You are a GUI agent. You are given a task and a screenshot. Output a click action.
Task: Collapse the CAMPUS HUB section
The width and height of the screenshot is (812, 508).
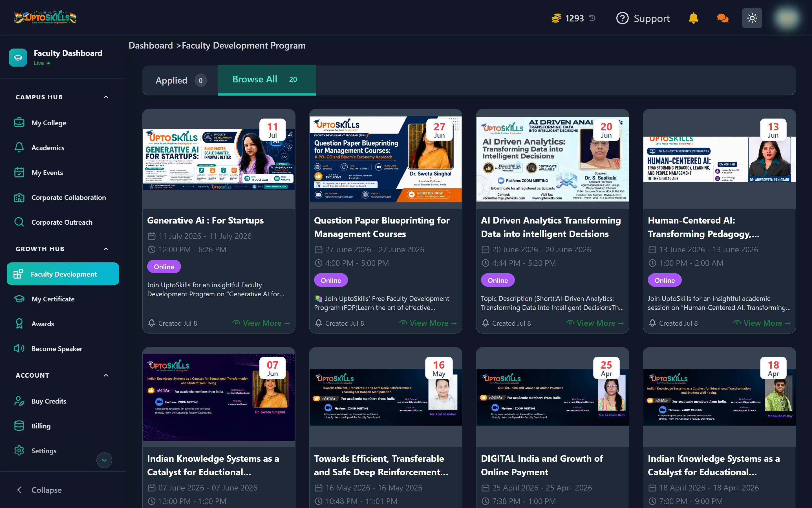106,97
